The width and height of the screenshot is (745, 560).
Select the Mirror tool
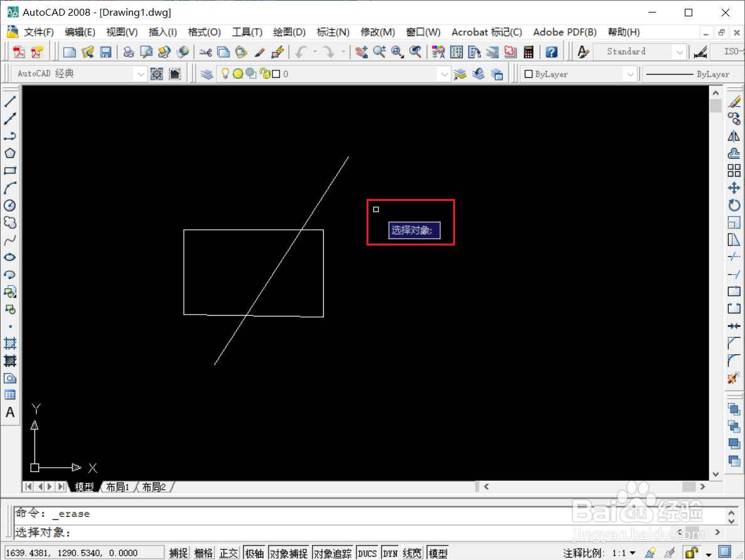(x=734, y=136)
